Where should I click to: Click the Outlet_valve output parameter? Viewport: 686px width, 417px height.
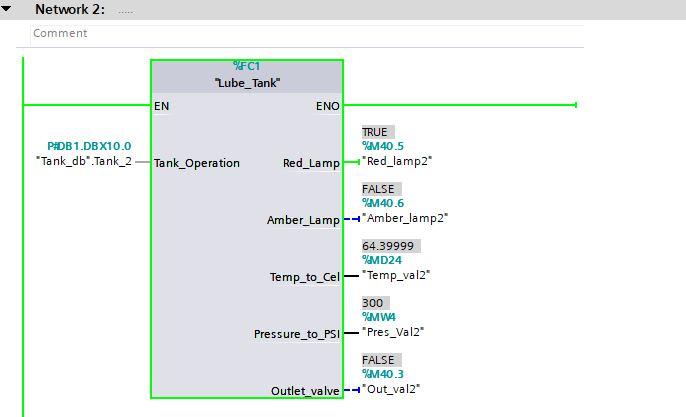pyautogui.click(x=305, y=391)
